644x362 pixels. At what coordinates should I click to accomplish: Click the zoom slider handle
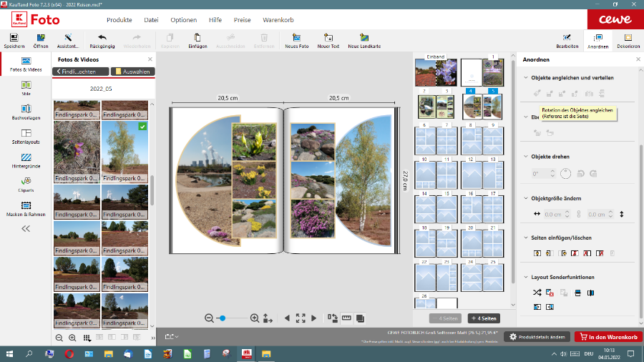[223, 318]
